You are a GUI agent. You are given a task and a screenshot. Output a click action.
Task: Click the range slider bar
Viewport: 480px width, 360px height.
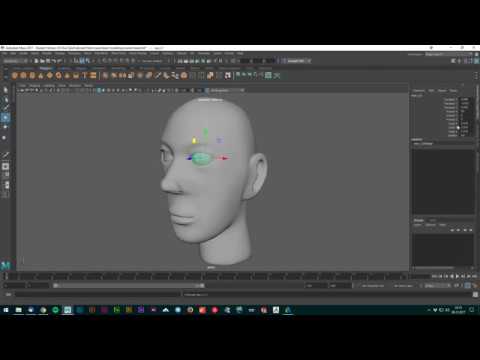click(128, 286)
